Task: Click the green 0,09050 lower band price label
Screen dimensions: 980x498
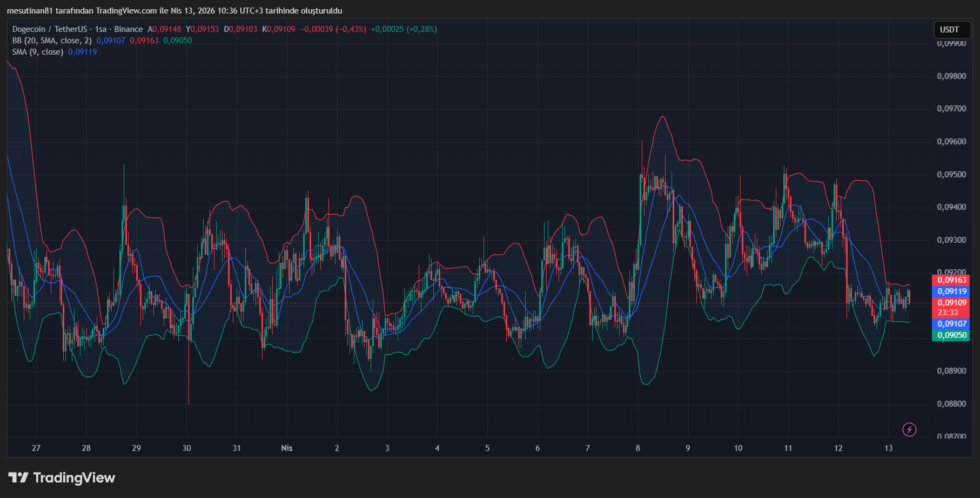Action: pyautogui.click(x=951, y=335)
